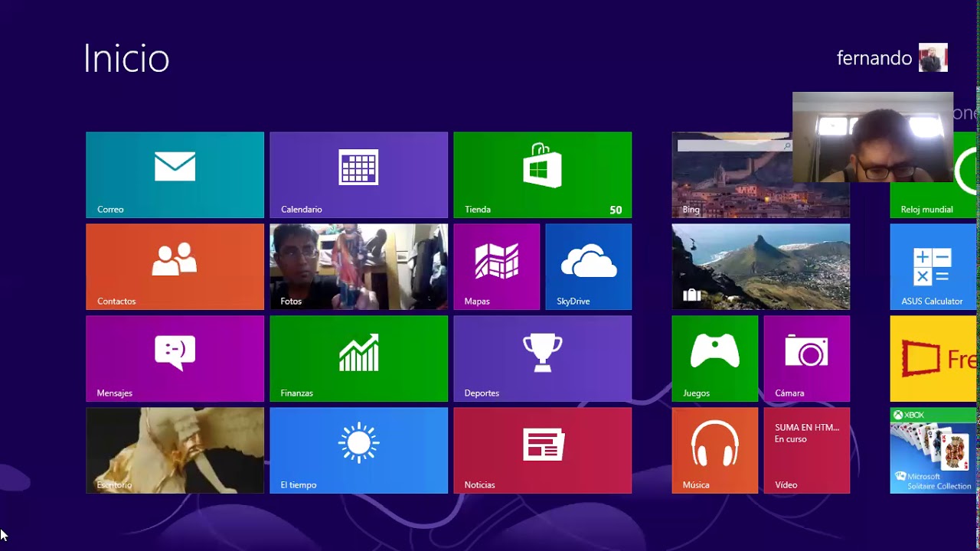Open the Escritorio desktop tile
980x551 pixels.
pos(175,450)
